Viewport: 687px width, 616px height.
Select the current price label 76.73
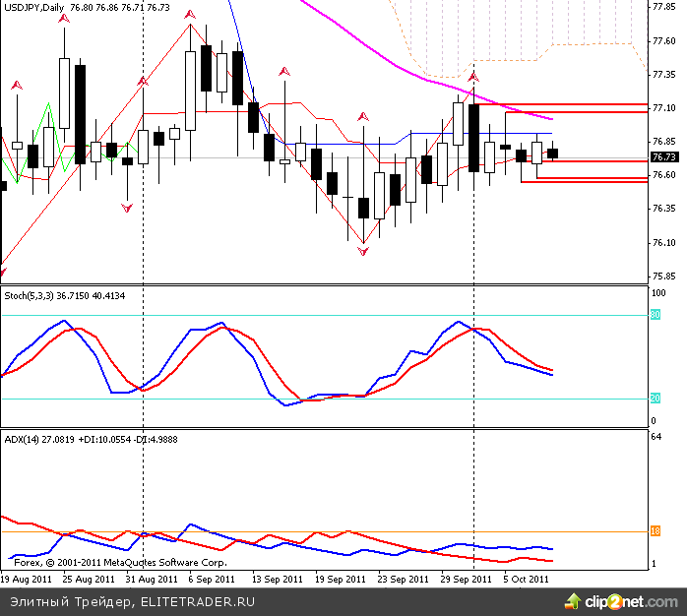[x=663, y=157]
